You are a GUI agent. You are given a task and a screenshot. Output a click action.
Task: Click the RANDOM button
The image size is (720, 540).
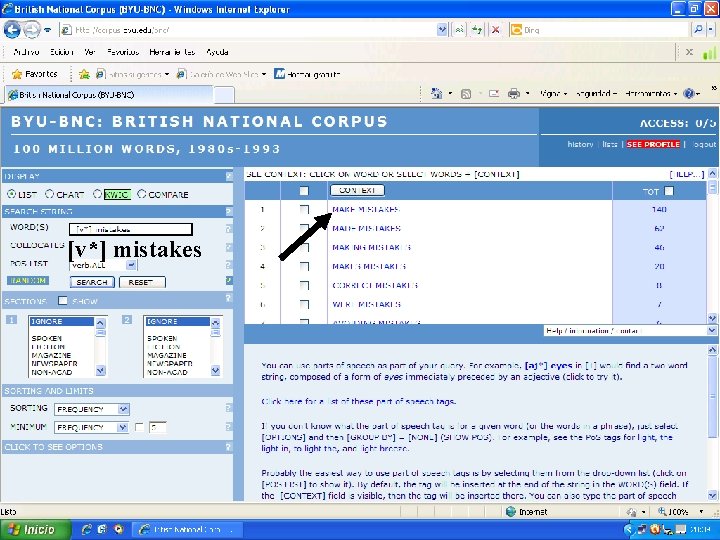pyautogui.click(x=28, y=281)
